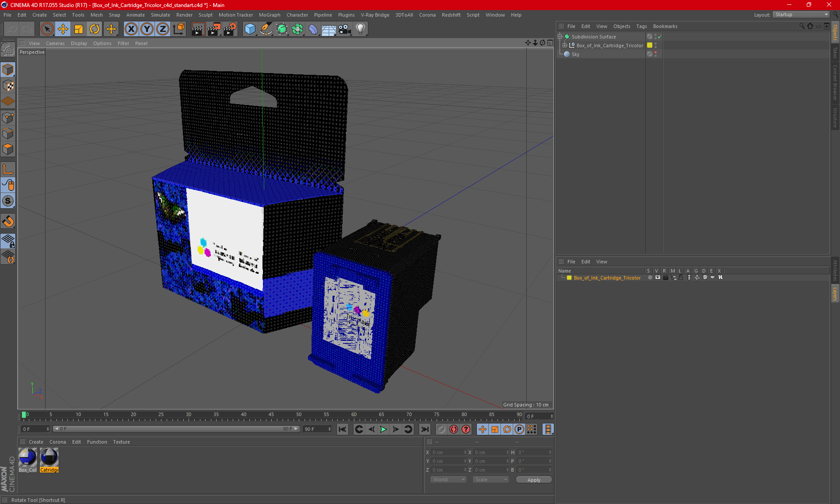Open the spline Pen tool
The height and width of the screenshot is (504, 840).
(266, 29)
